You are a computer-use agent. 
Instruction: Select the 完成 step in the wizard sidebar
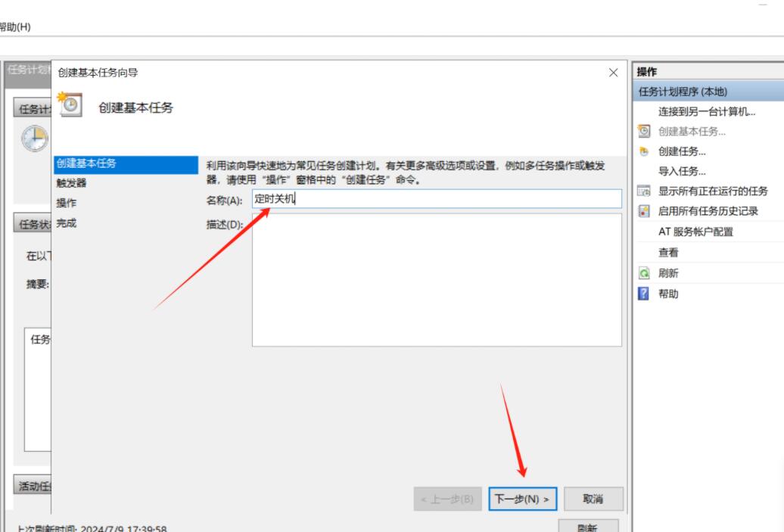[x=67, y=223]
